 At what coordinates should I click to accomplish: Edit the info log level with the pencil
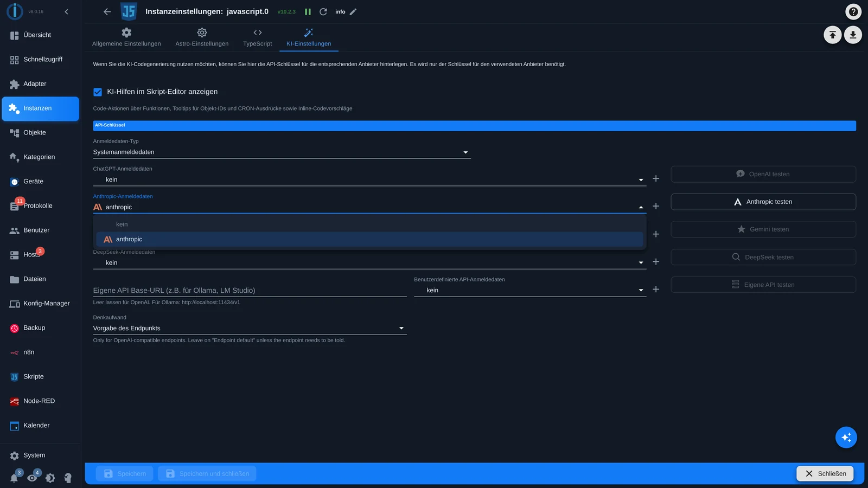(353, 11)
